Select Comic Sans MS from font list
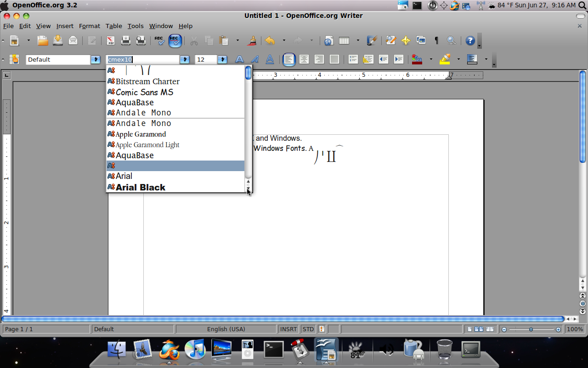The height and width of the screenshot is (368, 588). coord(144,92)
